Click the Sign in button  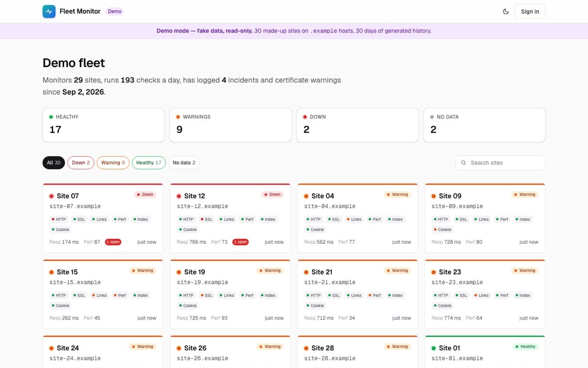point(530,11)
